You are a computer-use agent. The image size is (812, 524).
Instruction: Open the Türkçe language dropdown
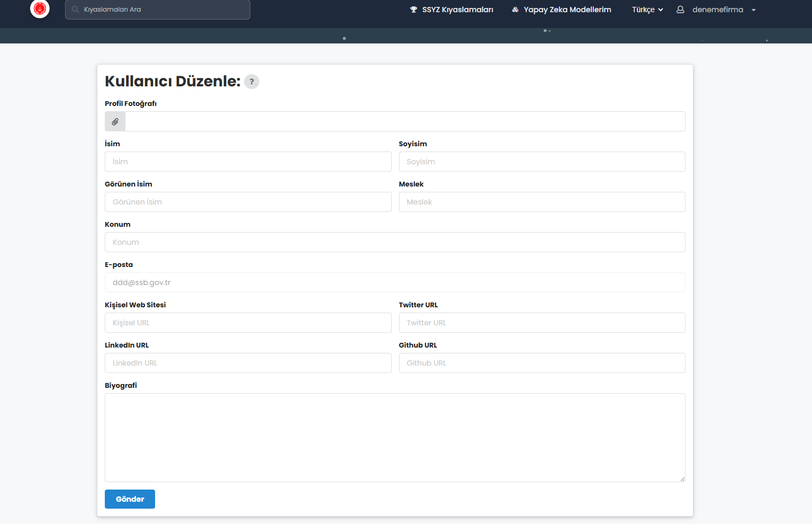(x=647, y=10)
